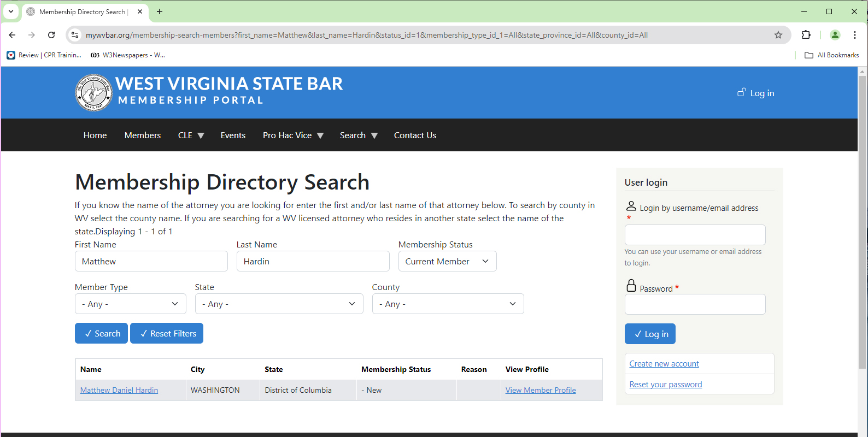The height and width of the screenshot is (437, 868).
Task: Go back with the browser back arrow
Action: (x=12, y=35)
